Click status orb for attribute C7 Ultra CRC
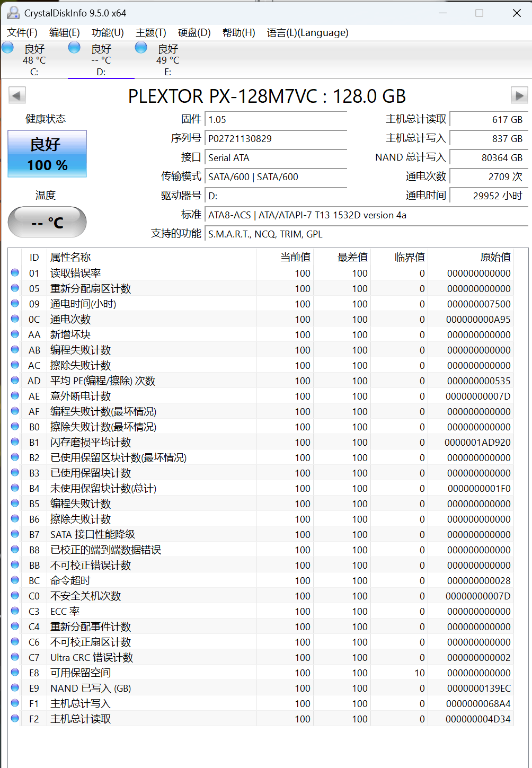The image size is (532, 768). 15,657
